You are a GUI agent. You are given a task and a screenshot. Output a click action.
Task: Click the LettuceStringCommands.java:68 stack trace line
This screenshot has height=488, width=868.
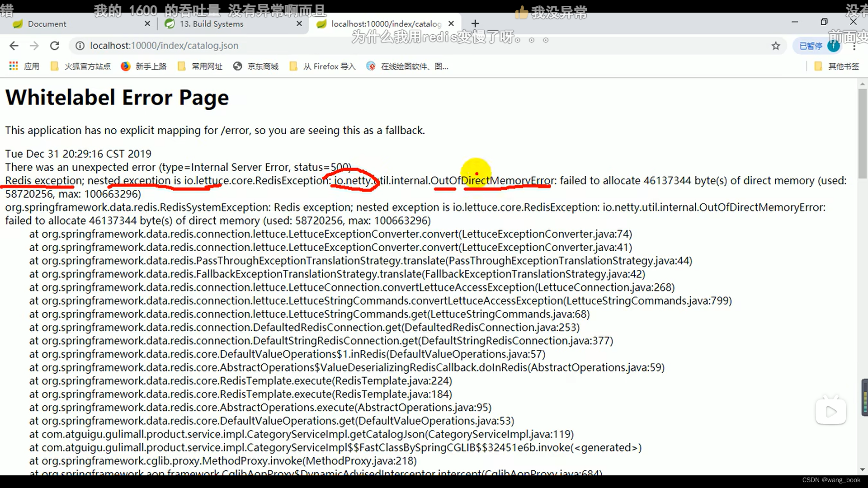pyautogui.click(x=310, y=314)
